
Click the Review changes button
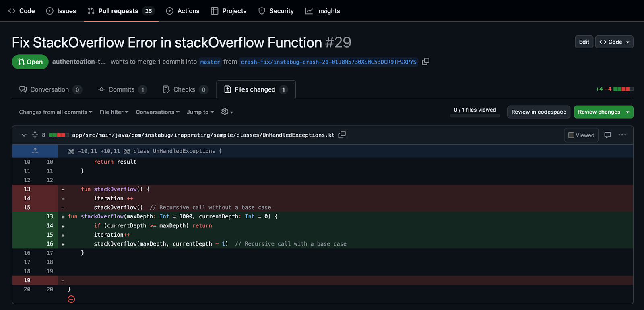click(599, 112)
